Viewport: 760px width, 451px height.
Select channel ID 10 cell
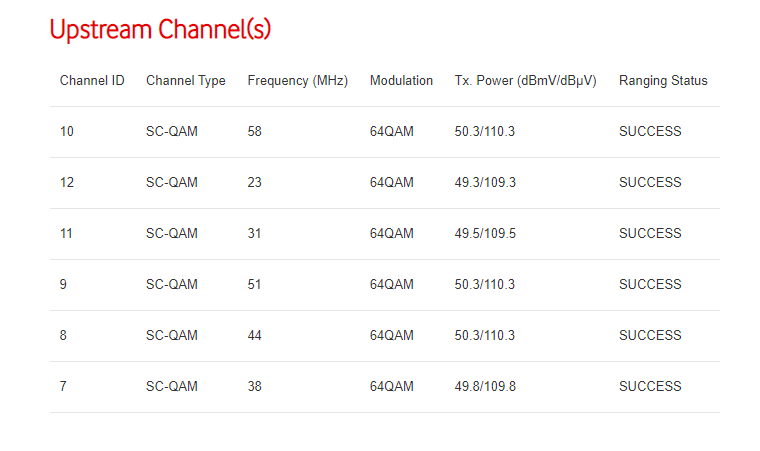(67, 132)
